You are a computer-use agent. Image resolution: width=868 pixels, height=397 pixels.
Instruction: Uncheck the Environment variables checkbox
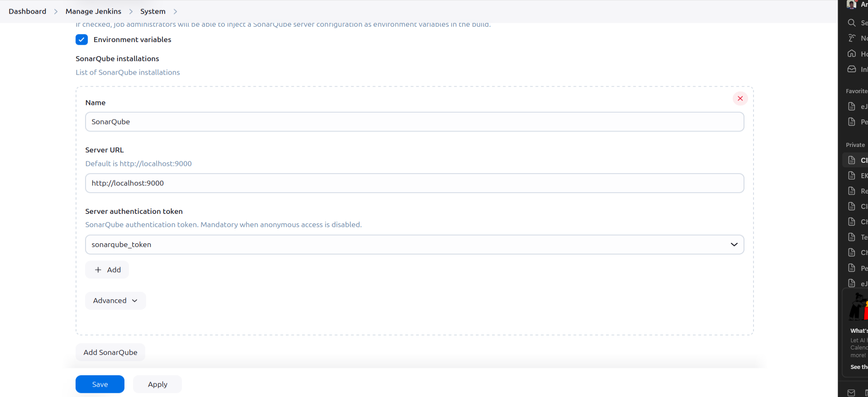point(82,40)
